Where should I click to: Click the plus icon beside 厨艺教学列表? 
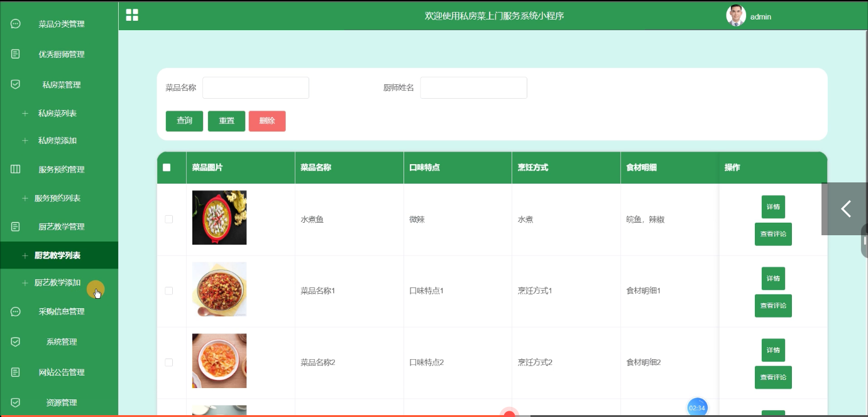(x=25, y=255)
